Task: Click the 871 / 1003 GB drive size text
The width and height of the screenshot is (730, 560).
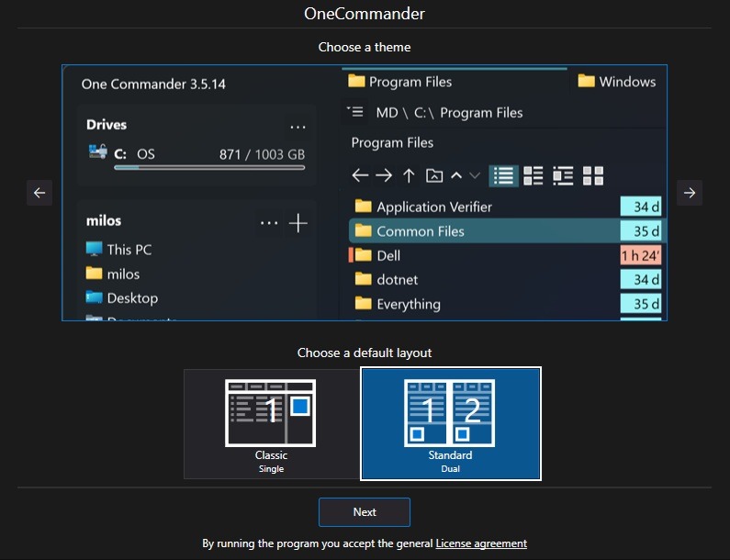Action: click(262, 154)
